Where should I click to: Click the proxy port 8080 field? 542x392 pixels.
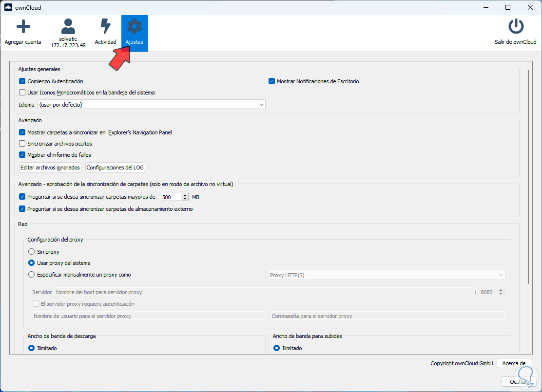[488, 292]
